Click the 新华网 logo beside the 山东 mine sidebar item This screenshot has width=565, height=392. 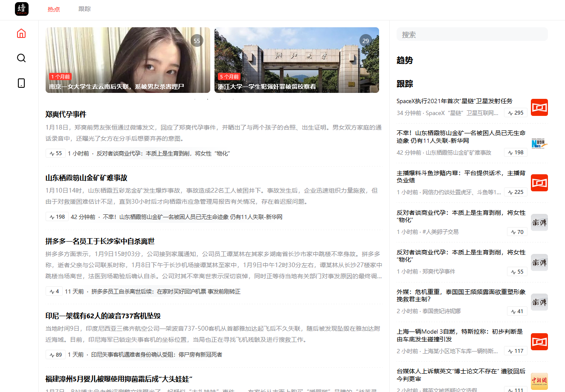pyautogui.click(x=539, y=143)
